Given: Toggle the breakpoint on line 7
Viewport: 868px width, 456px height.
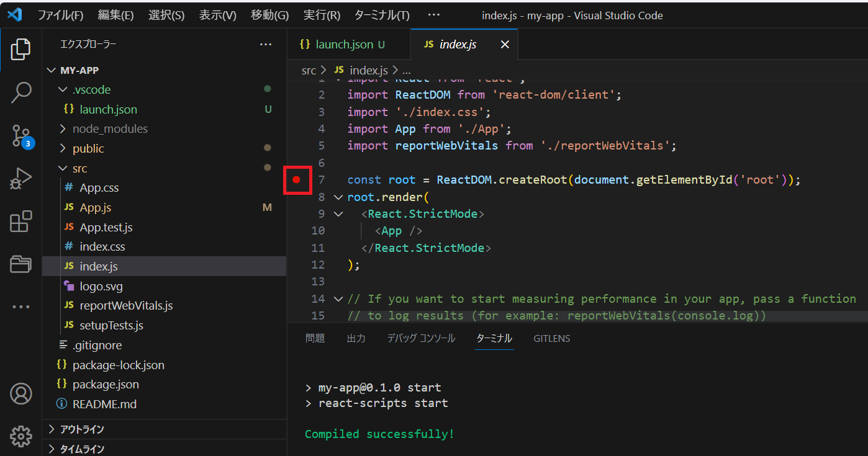Looking at the screenshot, I should 297,180.
